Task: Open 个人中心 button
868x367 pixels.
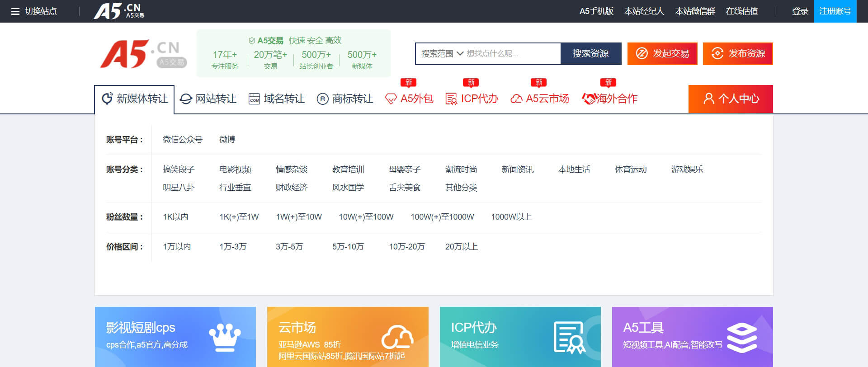Action: tap(731, 99)
